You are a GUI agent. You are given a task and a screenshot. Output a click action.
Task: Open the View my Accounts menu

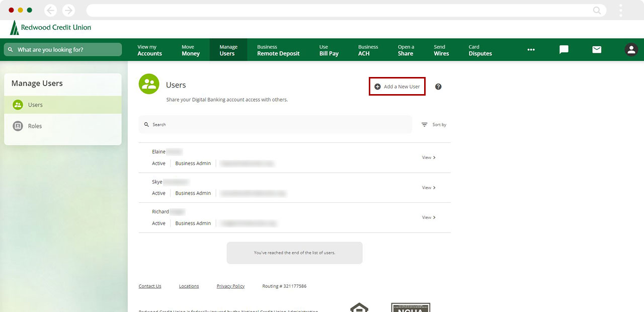tap(150, 50)
